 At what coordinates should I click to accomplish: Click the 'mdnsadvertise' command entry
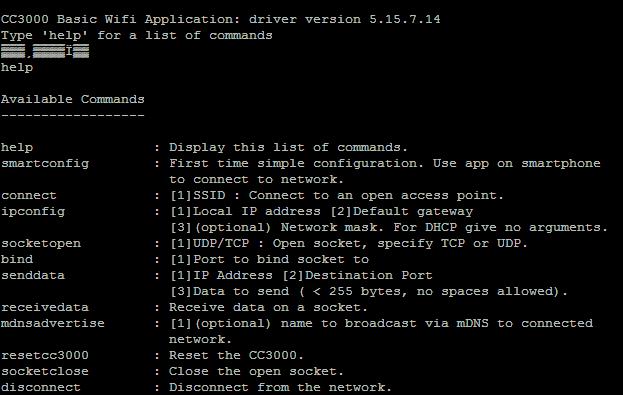tap(53, 323)
